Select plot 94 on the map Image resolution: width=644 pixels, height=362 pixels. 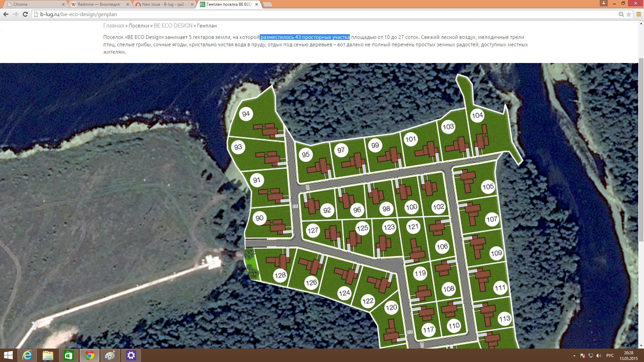(x=246, y=114)
